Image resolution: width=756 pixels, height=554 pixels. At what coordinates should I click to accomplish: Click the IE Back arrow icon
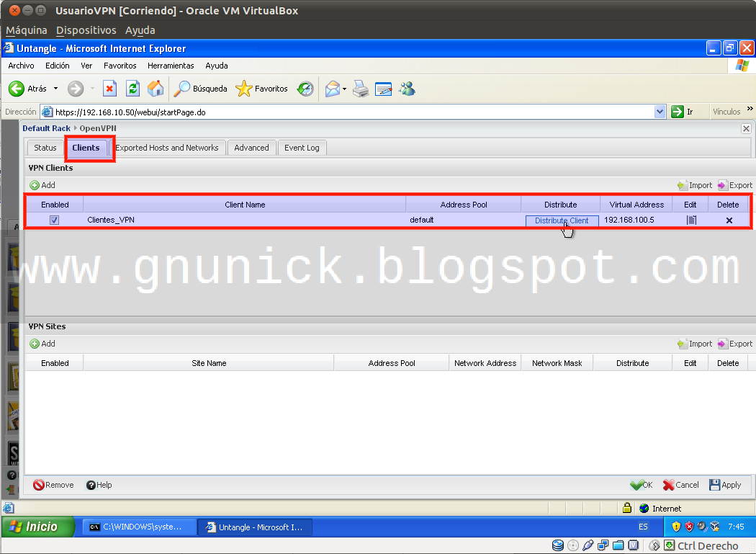[x=17, y=89]
